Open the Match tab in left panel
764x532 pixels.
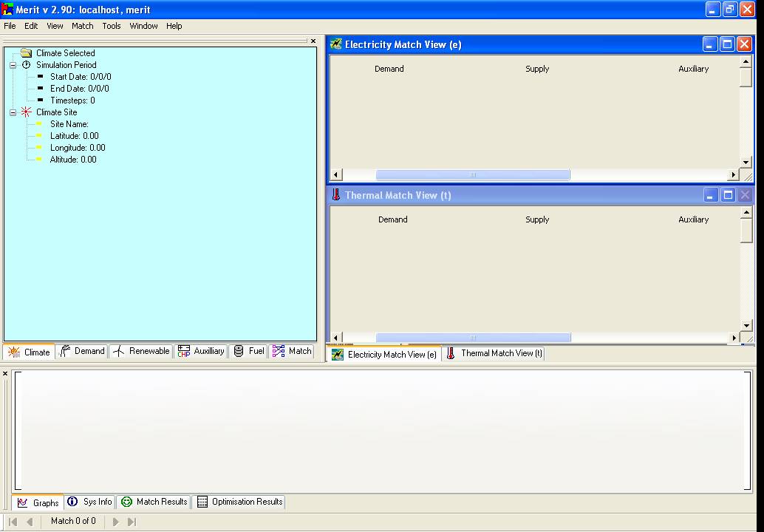[292, 352]
